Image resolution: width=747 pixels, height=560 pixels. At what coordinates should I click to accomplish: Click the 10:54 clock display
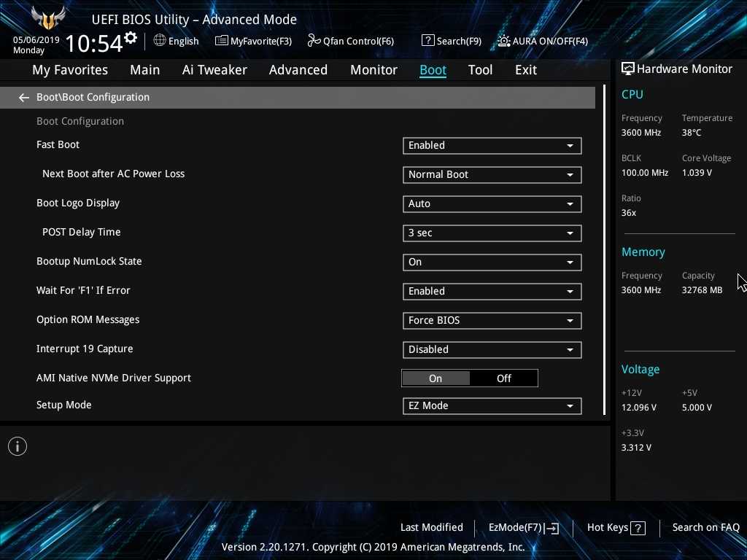click(x=94, y=43)
